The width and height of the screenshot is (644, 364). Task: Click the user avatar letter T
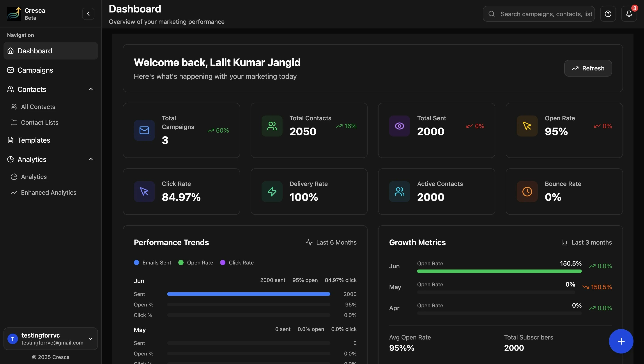point(12,339)
